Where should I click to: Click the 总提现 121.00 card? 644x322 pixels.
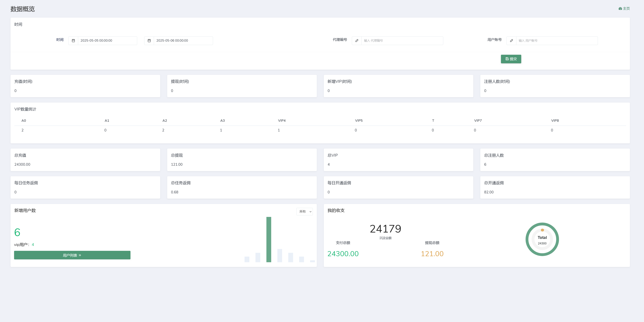point(242,160)
